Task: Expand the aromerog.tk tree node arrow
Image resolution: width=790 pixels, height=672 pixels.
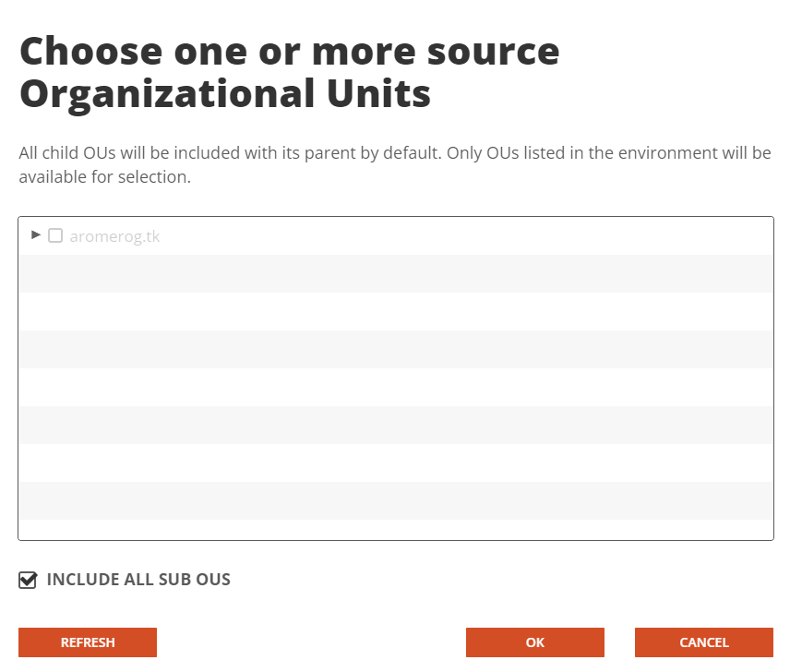Action: tap(35, 234)
